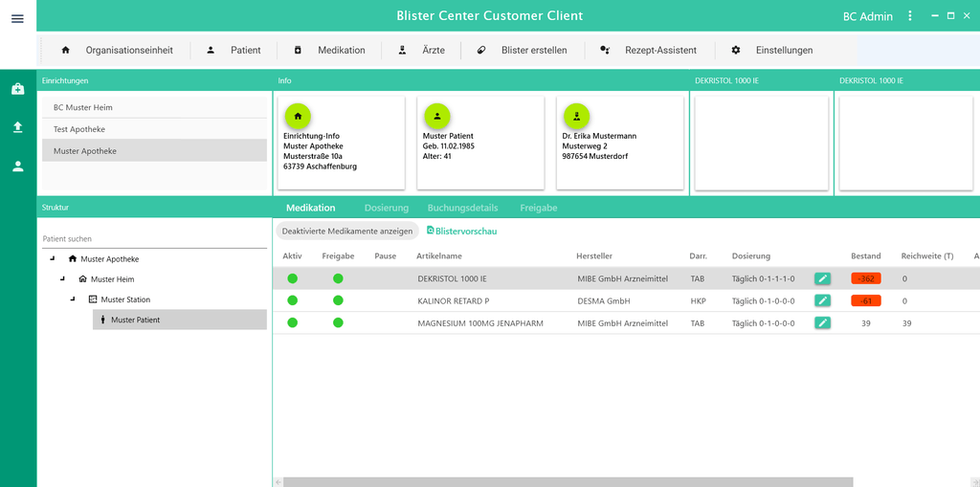The width and height of the screenshot is (980, 487).
Task: Click the Patient suchen search field
Action: pyautogui.click(x=154, y=239)
